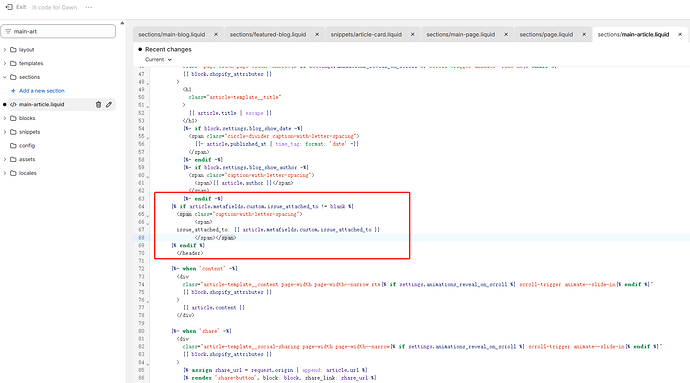The height and width of the screenshot is (383, 690).
Task: Click the Exit icon at top left
Action: pos(9,7)
